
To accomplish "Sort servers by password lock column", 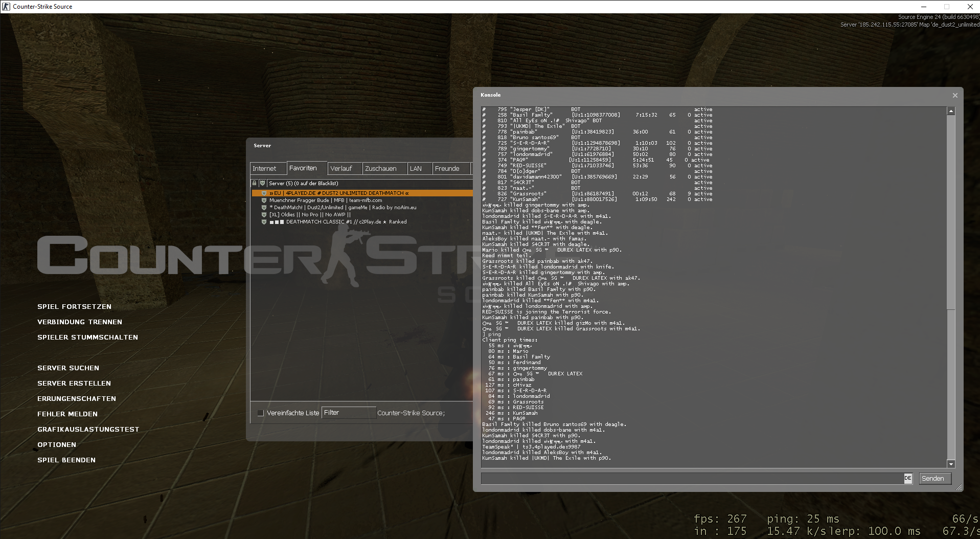I will [254, 183].
